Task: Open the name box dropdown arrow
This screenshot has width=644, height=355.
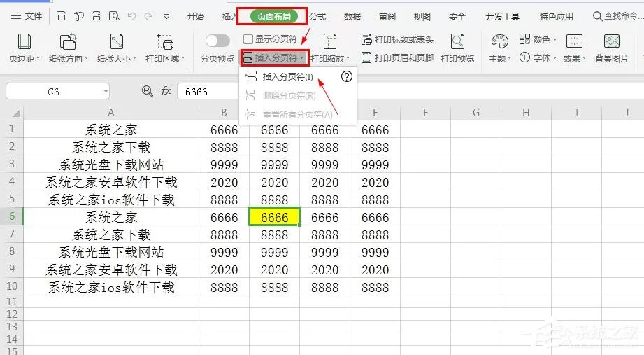Action: (x=106, y=91)
